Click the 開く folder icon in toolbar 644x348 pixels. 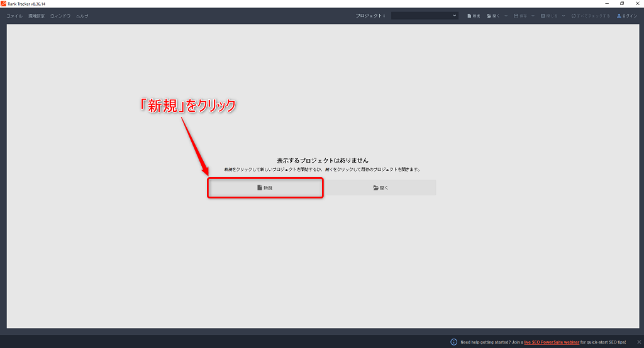(x=488, y=16)
